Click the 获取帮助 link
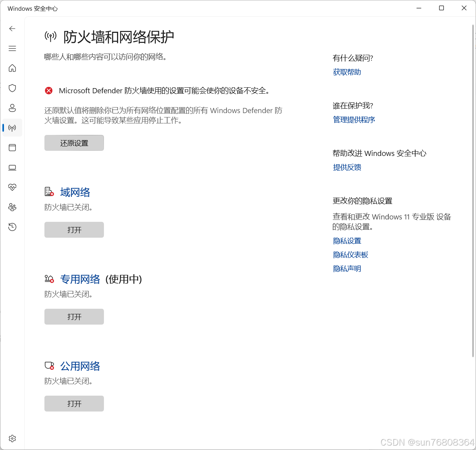Image resolution: width=476 pixels, height=450 pixels. click(347, 72)
